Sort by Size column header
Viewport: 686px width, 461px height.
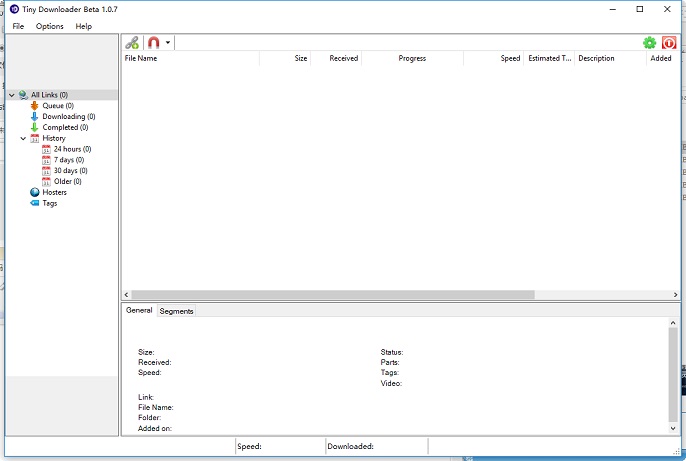285,58
